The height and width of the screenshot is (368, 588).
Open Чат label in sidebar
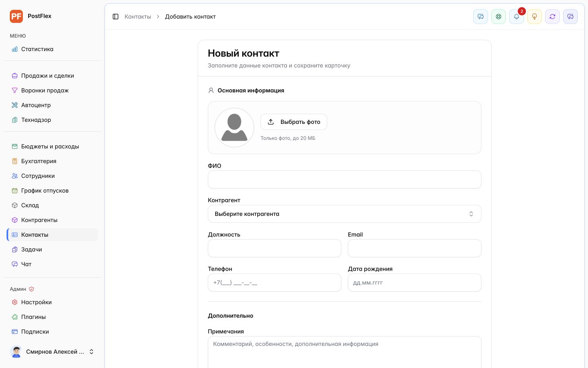click(26, 264)
